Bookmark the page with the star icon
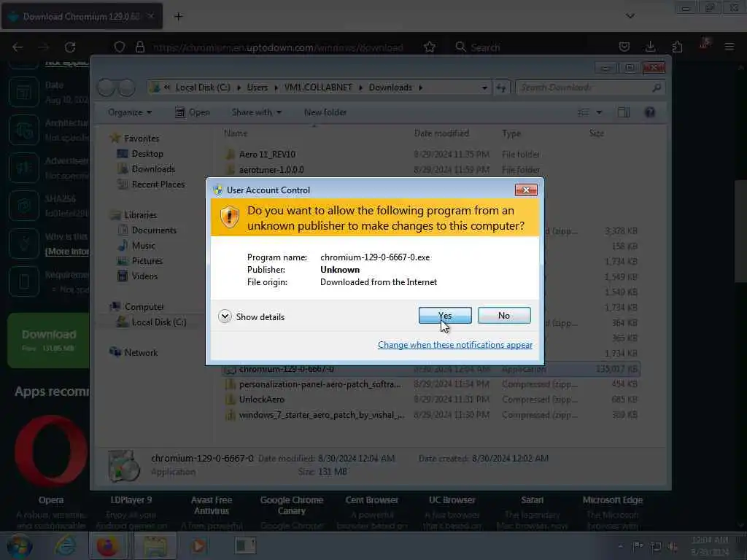The height and width of the screenshot is (560, 747). pos(429,47)
